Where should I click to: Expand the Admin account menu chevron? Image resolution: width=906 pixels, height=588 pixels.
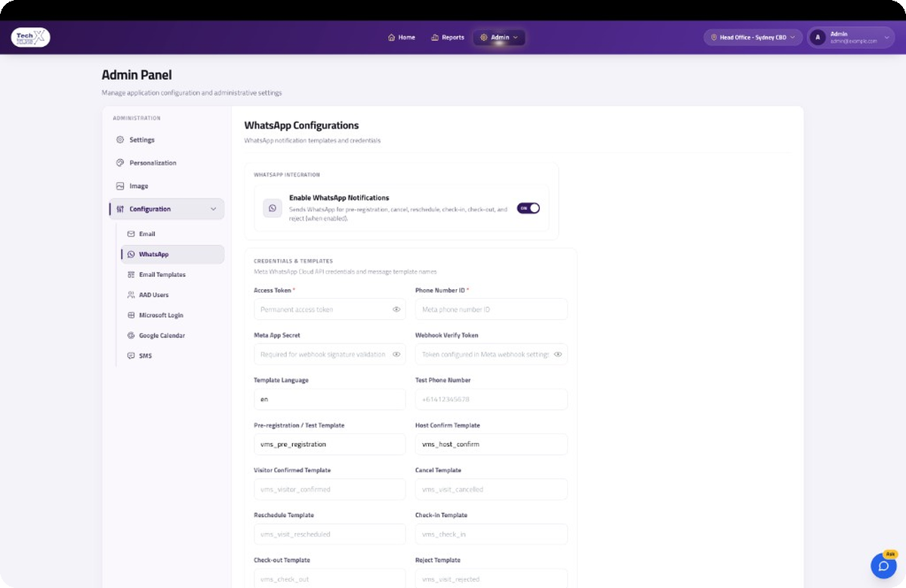click(886, 37)
